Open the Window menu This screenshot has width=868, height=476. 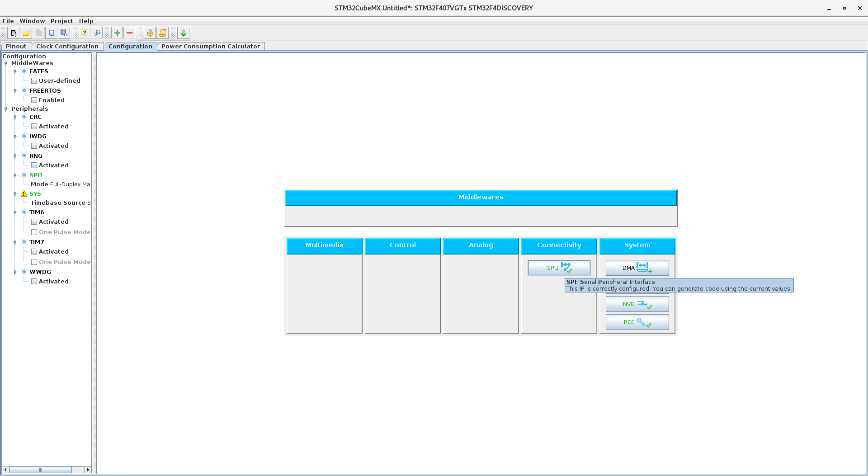[32, 21]
